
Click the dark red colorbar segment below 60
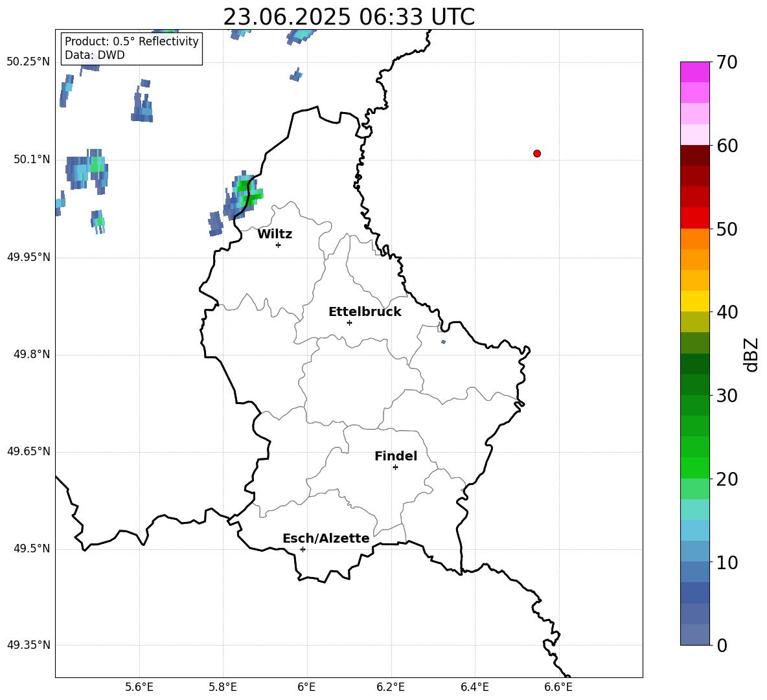[694, 155]
